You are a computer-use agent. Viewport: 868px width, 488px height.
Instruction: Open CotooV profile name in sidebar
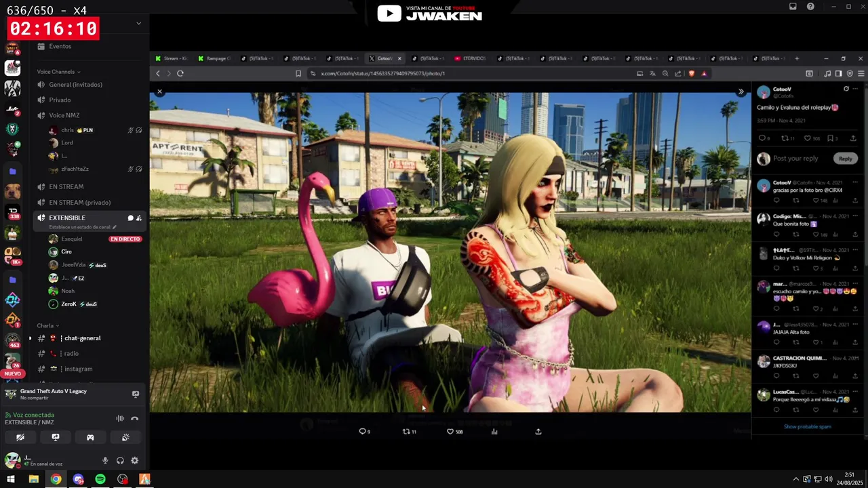point(782,89)
